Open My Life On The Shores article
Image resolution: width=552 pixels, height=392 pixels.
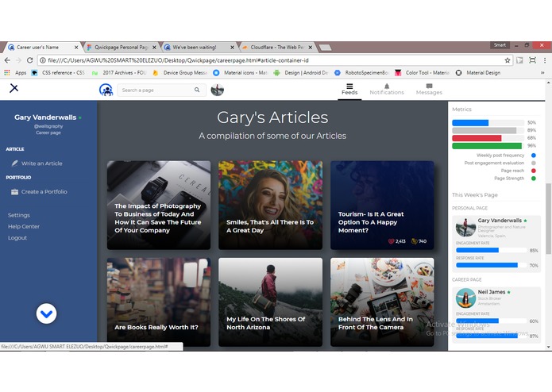coord(270,302)
